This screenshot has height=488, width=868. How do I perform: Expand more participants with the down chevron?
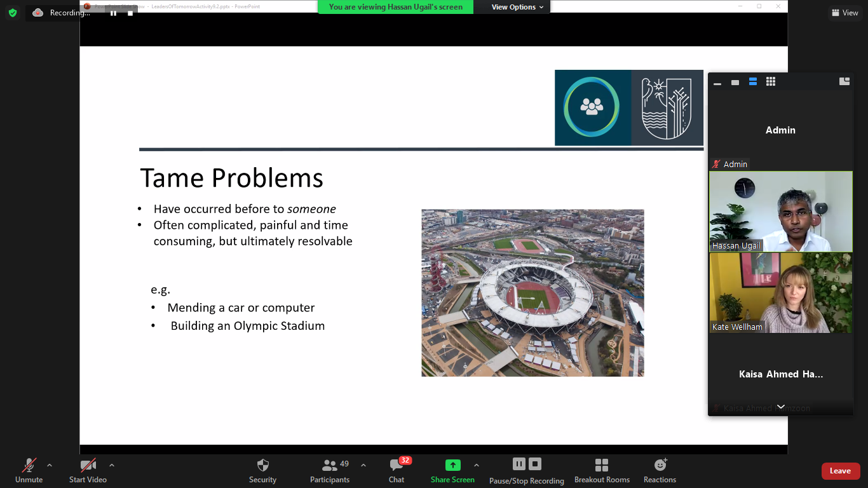781,407
